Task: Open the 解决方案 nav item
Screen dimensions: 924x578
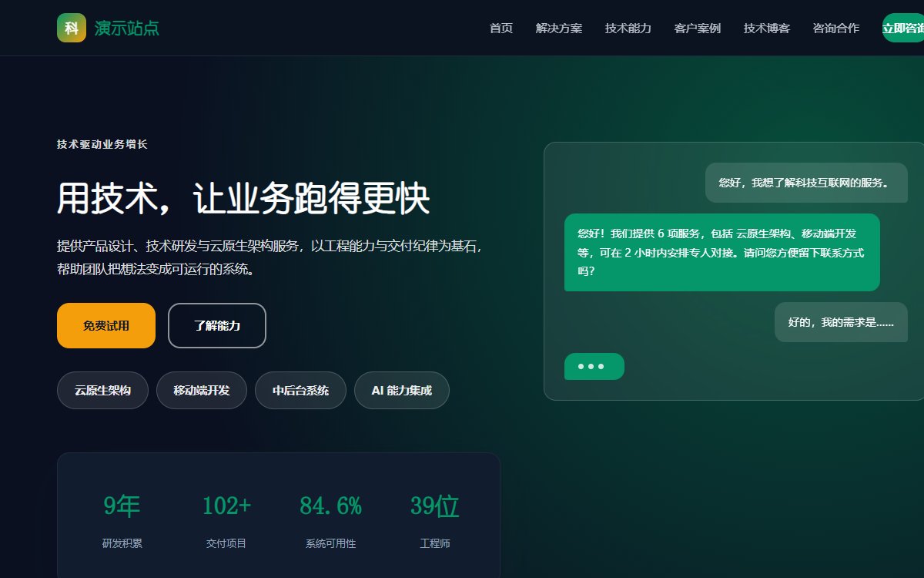Action: [x=559, y=29]
